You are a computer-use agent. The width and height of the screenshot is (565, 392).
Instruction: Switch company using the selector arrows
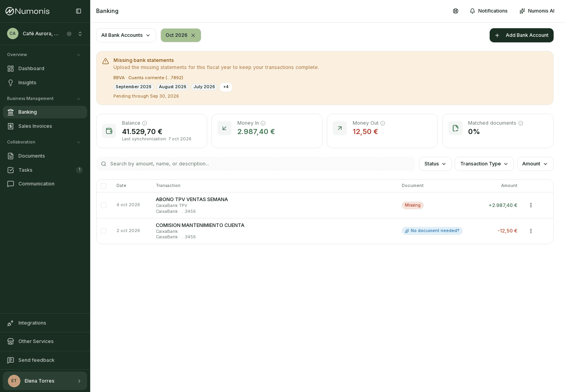[80, 34]
